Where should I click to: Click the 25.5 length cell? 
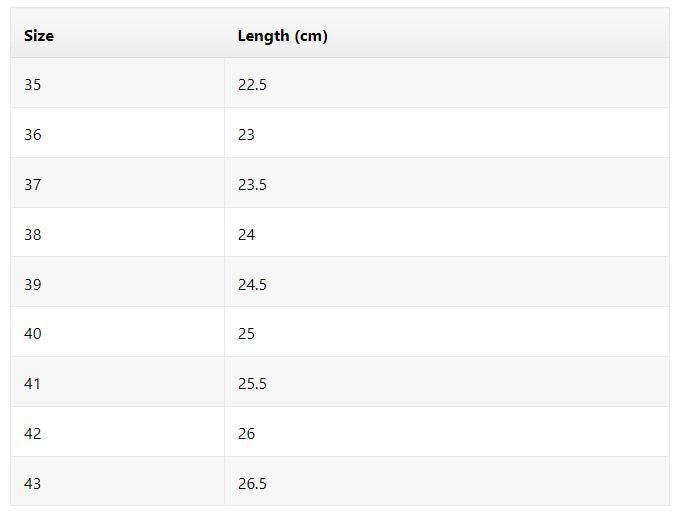click(x=252, y=384)
